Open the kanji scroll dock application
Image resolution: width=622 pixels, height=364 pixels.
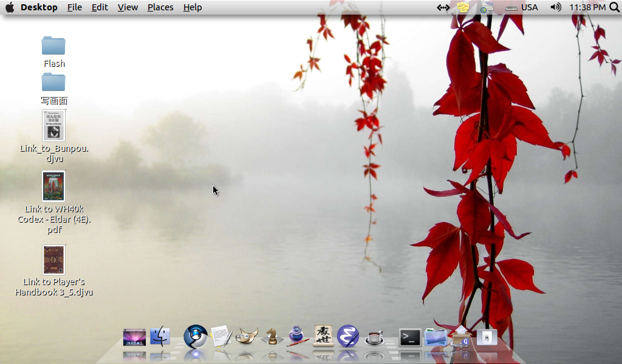pyautogui.click(x=323, y=335)
